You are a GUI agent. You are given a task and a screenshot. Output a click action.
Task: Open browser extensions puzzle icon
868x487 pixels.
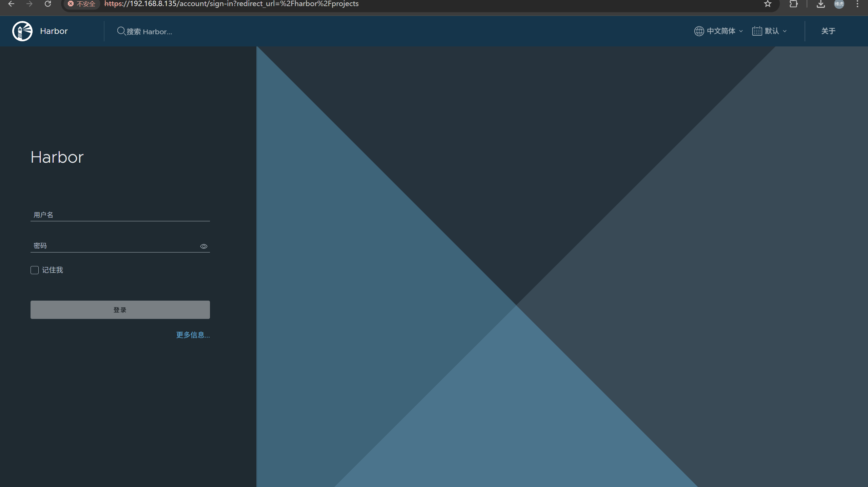point(793,4)
